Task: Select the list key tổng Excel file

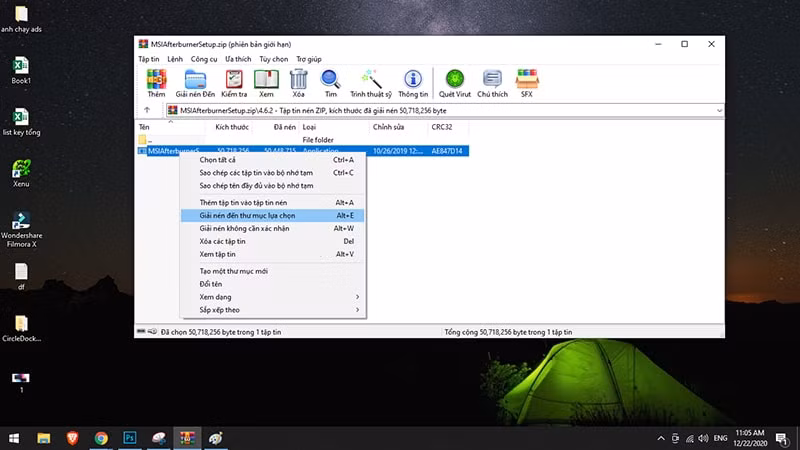Action: tap(21, 121)
